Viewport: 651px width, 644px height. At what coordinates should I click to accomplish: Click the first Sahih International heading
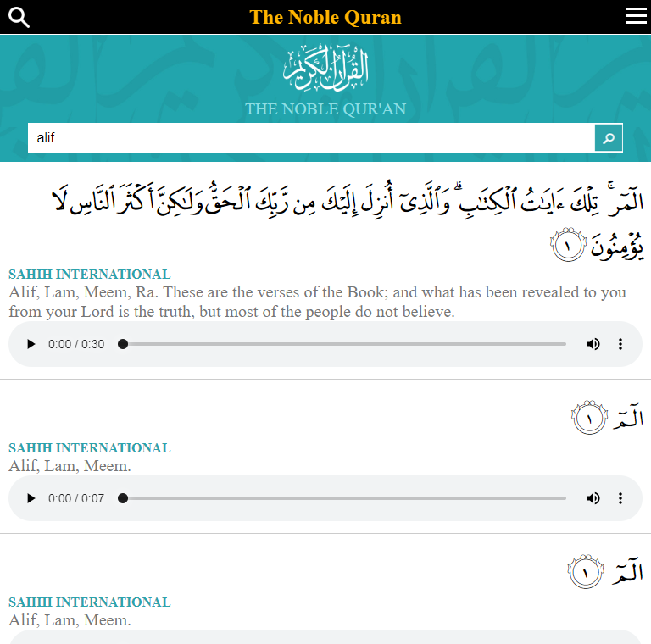click(90, 275)
